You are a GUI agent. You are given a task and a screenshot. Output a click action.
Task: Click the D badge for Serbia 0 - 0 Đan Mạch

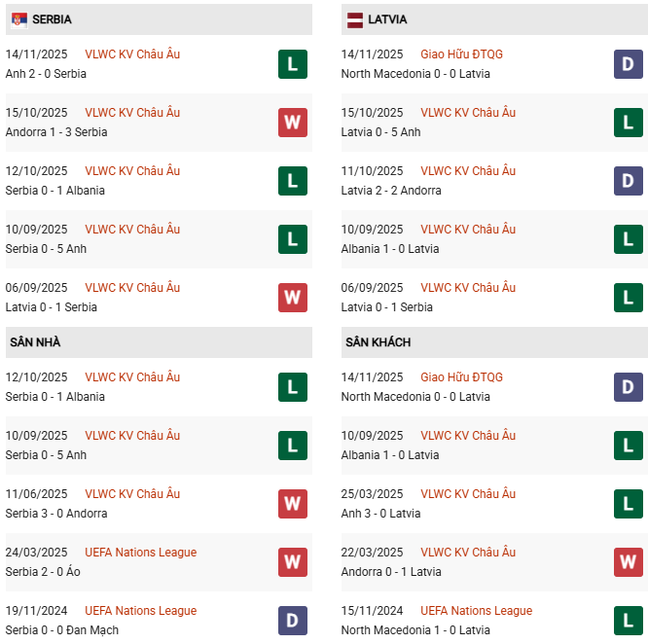coord(293,621)
